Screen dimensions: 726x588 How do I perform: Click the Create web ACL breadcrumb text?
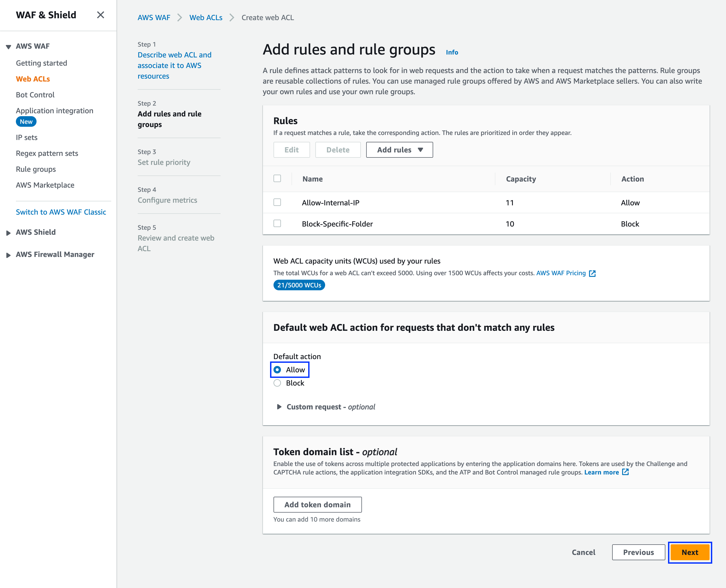(x=268, y=18)
